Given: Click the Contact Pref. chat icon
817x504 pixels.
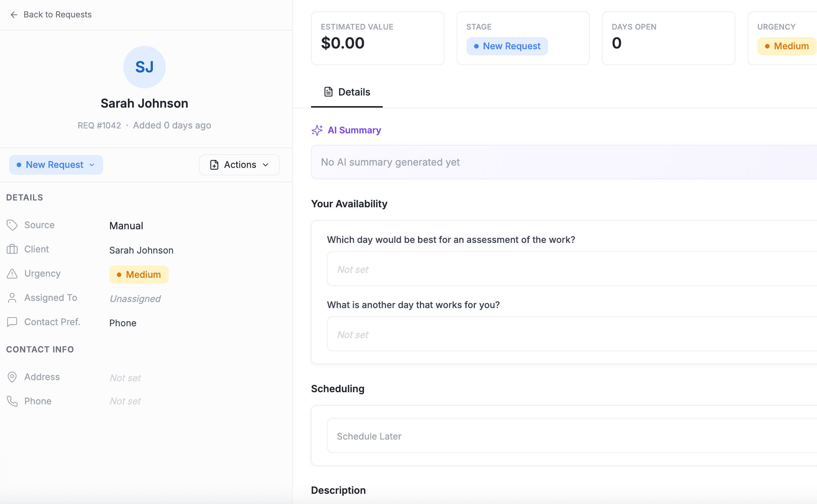Looking at the screenshot, I should pyautogui.click(x=12, y=322).
